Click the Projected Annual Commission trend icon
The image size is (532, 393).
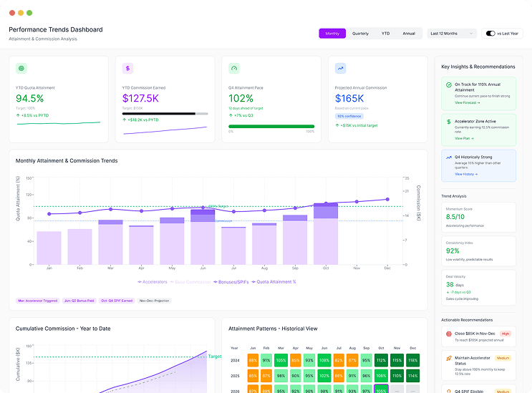[341, 69]
